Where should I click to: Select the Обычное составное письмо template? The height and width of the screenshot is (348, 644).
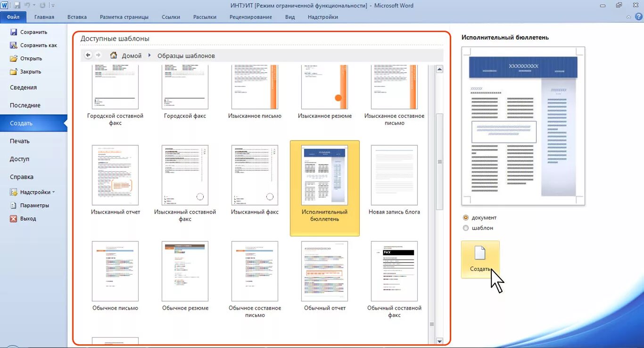pos(255,281)
